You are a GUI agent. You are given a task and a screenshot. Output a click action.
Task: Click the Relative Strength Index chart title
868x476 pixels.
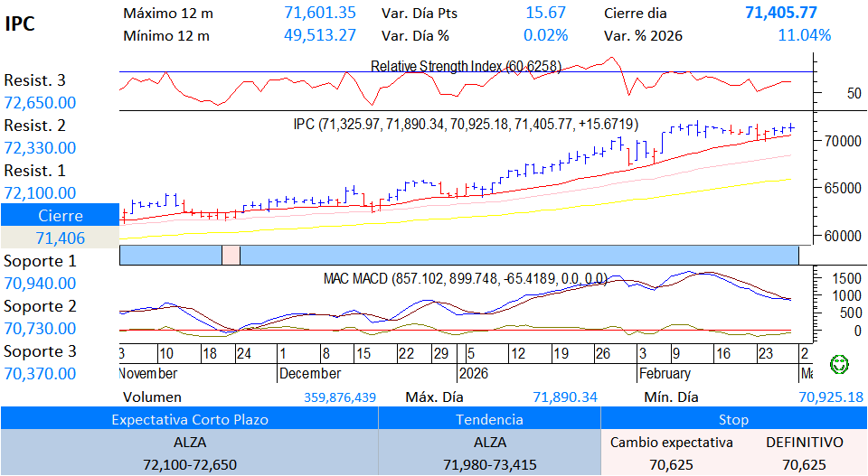tap(466, 66)
